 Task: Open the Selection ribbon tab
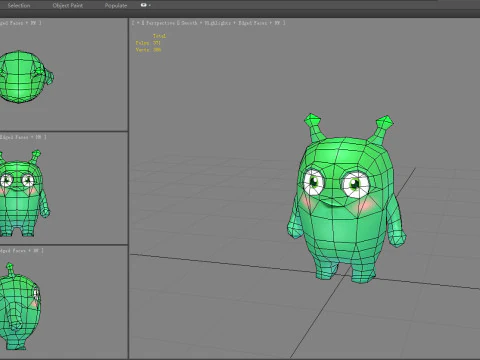(19, 5)
